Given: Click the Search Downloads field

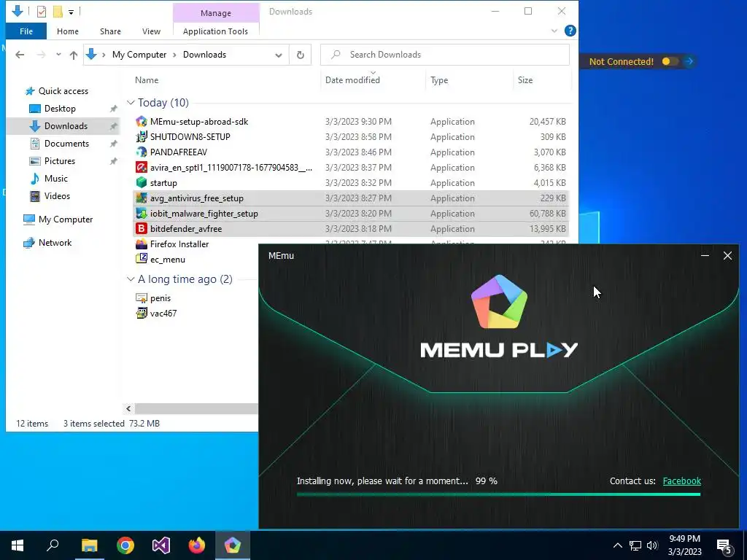Looking at the screenshot, I should (x=445, y=55).
